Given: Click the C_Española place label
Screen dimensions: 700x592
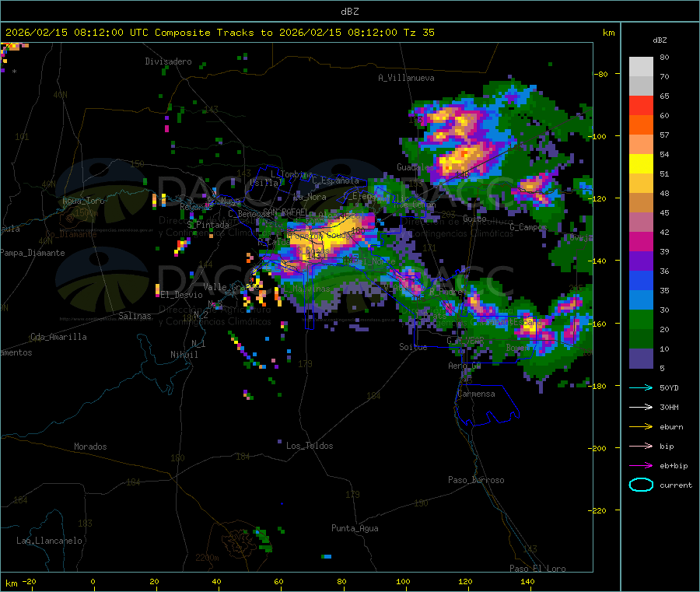Looking at the screenshot, I should [x=335, y=180].
